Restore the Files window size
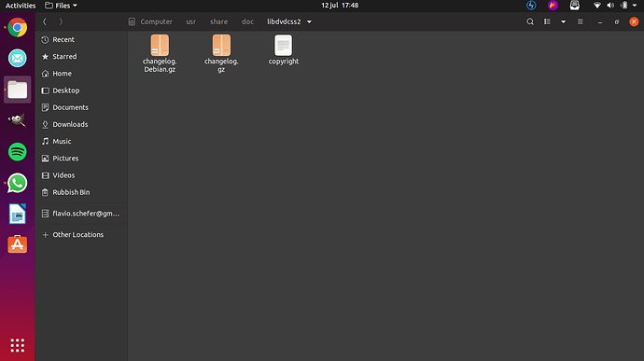This screenshot has height=361, width=644. click(x=617, y=21)
